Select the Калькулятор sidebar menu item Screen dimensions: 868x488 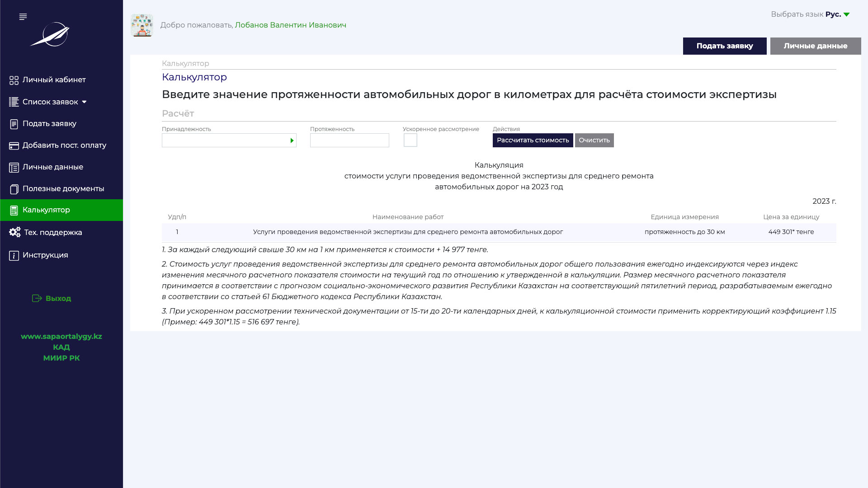coord(46,210)
